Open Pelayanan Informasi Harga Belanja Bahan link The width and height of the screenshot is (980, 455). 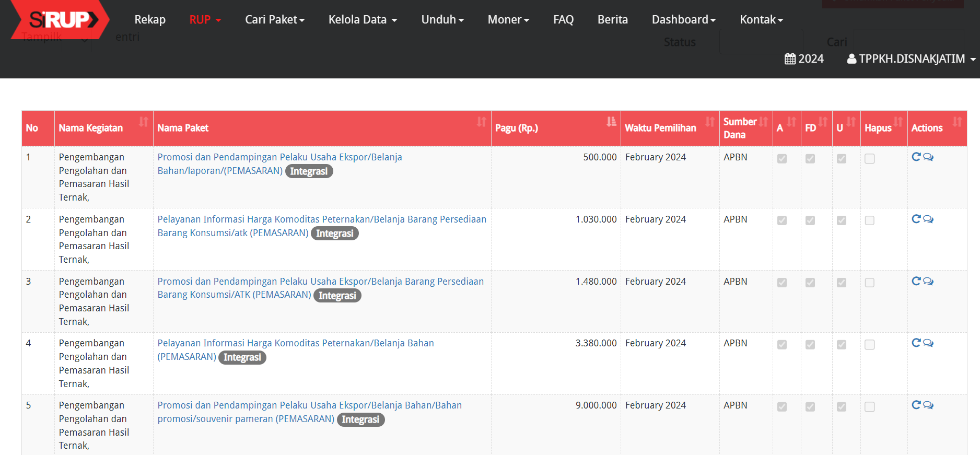click(x=296, y=349)
